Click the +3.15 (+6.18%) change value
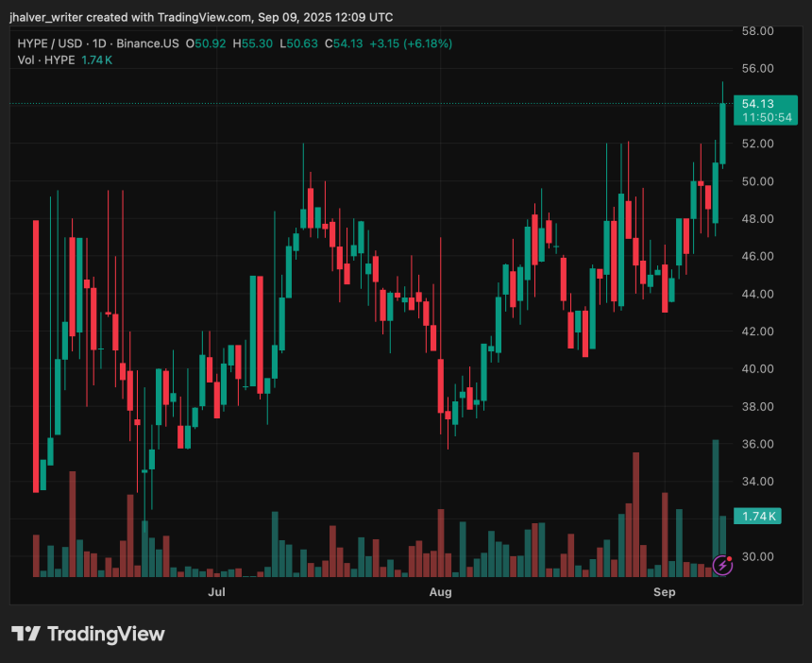The image size is (812, 663). (411, 43)
